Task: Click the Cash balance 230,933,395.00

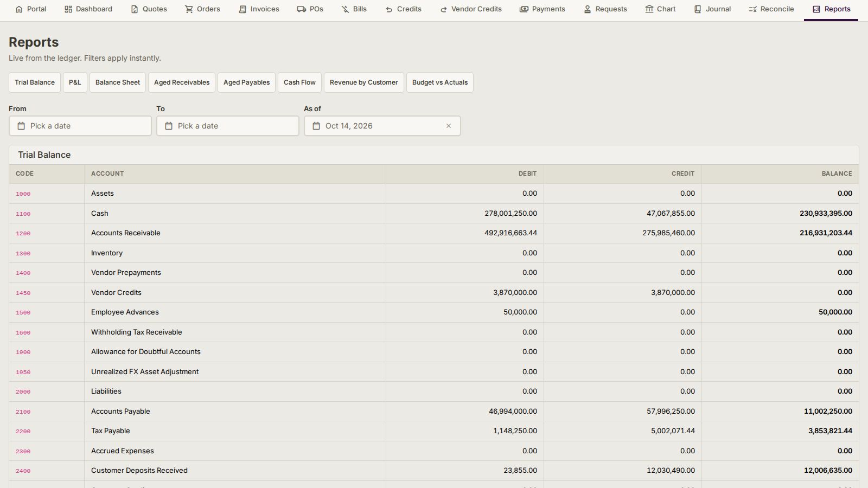Action: pyautogui.click(x=826, y=213)
